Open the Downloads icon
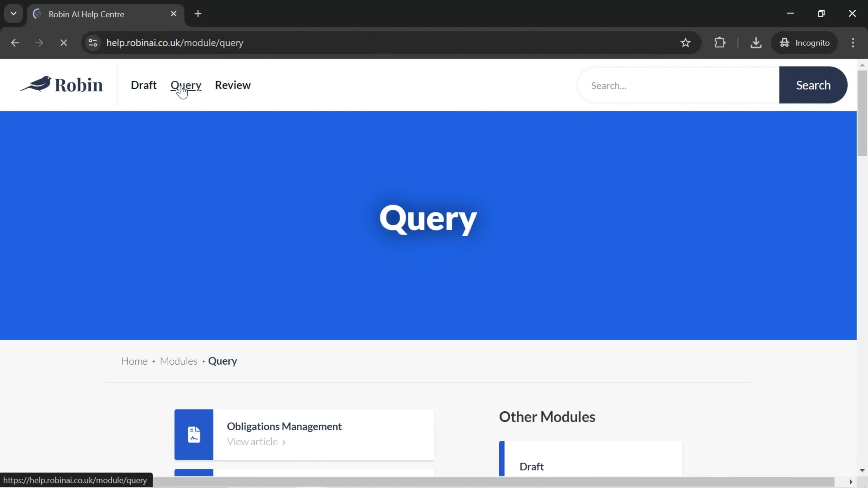Screen dimensions: 868x488 pyautogui.click(x=756, y=43)
